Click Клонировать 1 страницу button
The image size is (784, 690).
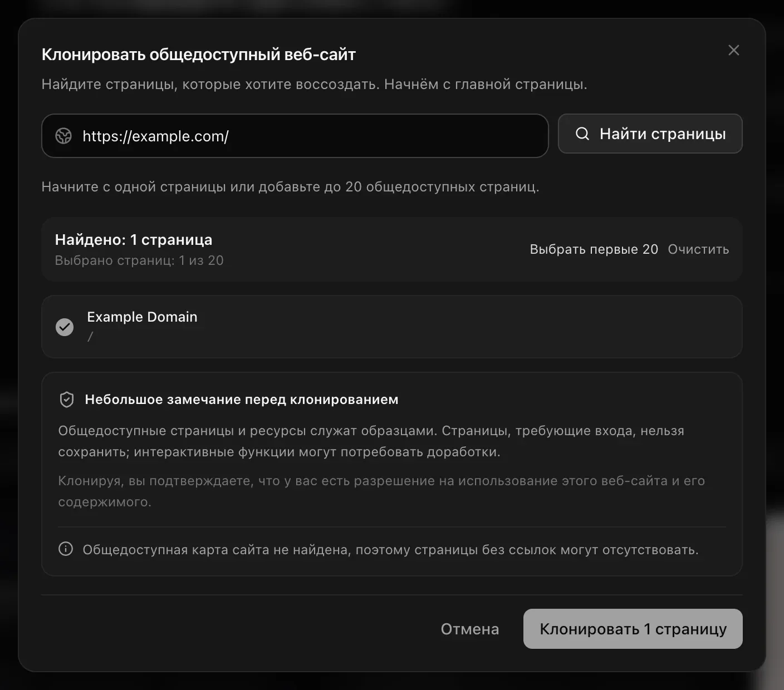click(633, 629)
